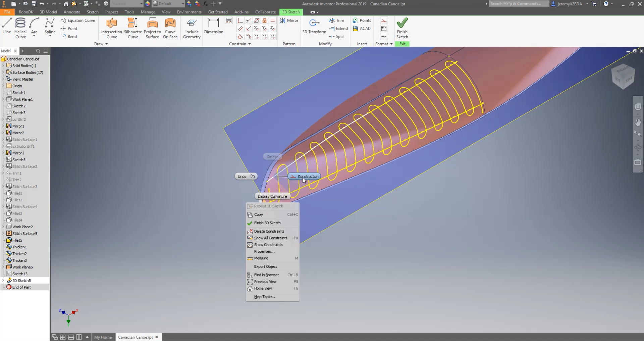Open the Inspect ribbon tab

pos(111,12)
